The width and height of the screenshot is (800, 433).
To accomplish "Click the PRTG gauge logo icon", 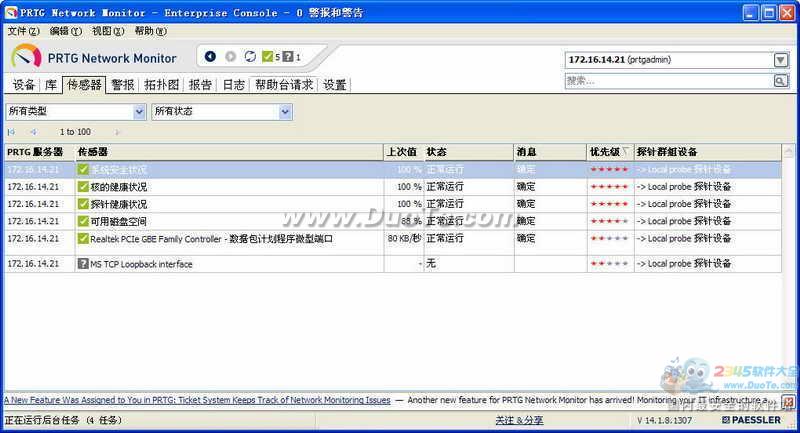I will pyautogui.click(x=26, y=57).
